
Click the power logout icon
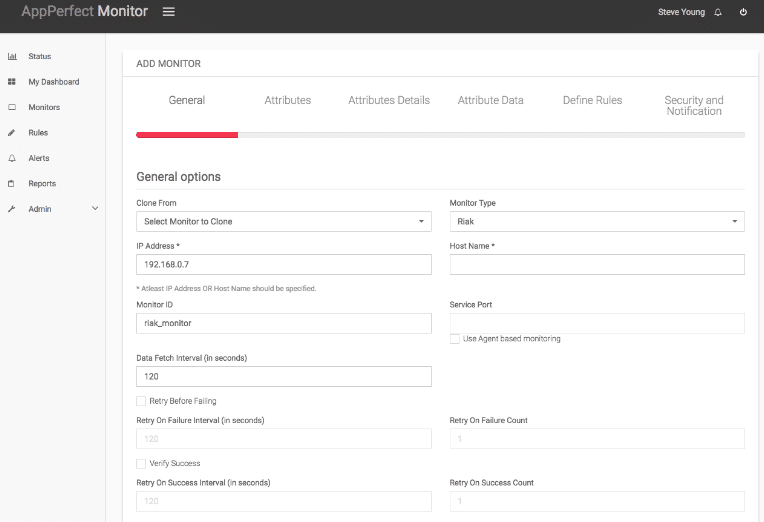click(x=743, y=12)
